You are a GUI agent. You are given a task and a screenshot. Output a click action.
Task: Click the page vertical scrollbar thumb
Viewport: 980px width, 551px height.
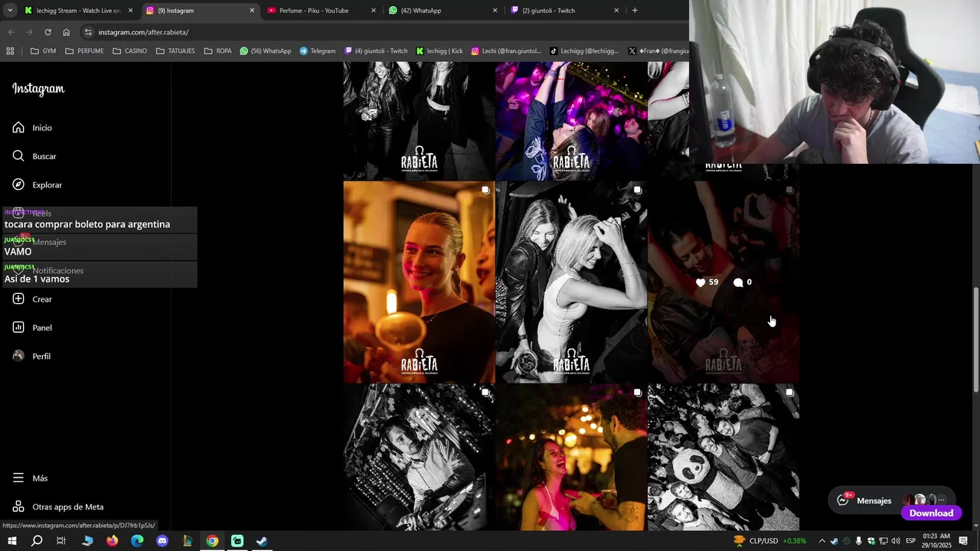pos(975,339)
